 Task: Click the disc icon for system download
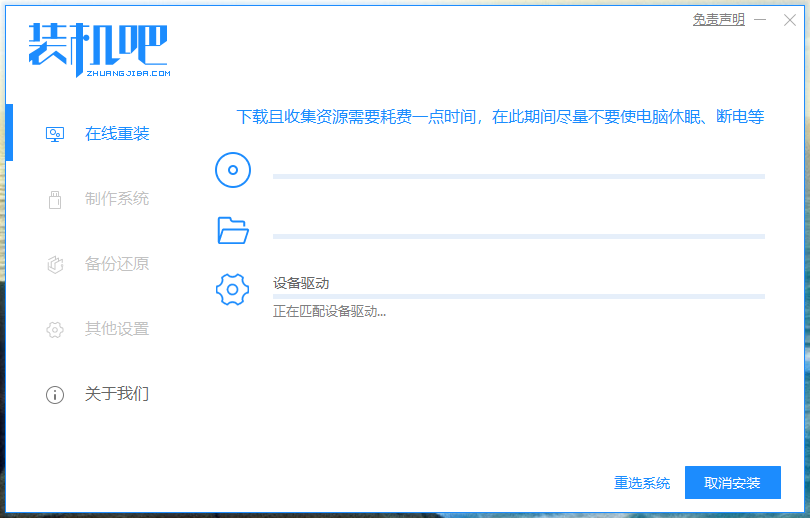click(233, 170)
